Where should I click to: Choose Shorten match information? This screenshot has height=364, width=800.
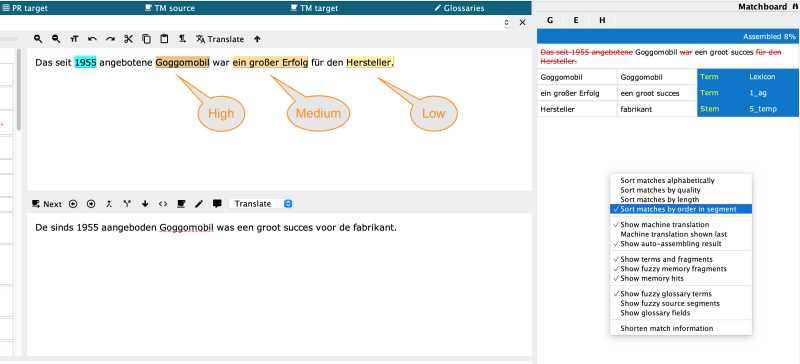click(x=681, y=328)
